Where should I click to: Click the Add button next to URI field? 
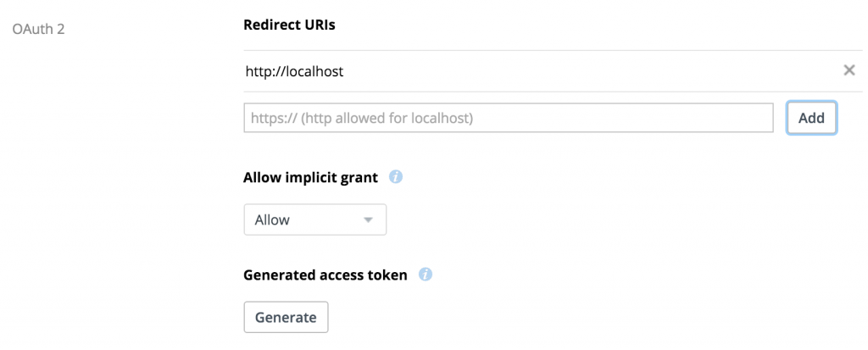[811, 118]
